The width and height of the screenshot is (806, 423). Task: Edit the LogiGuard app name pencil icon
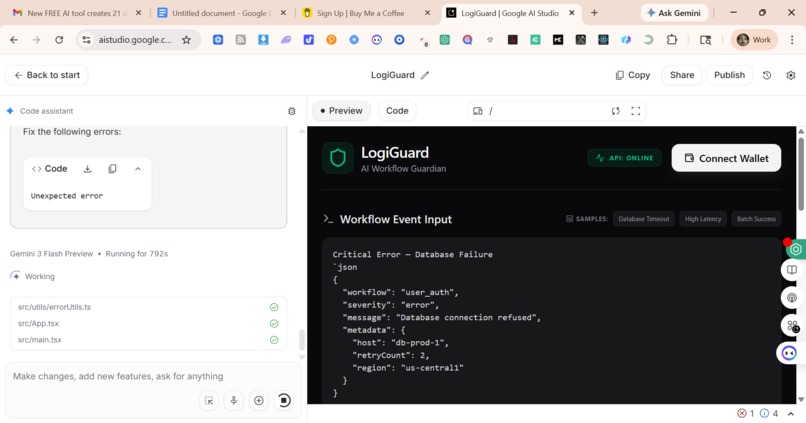point(425,75)
